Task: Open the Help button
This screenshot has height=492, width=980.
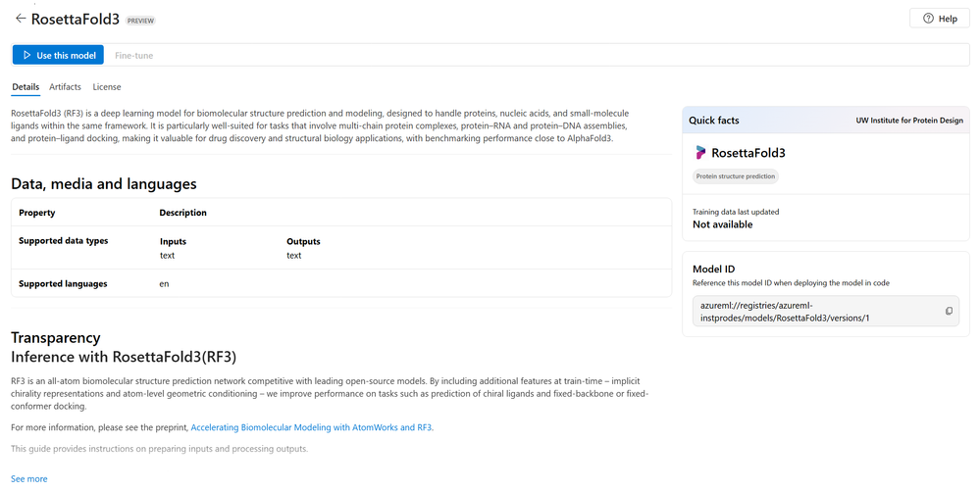Action: (939, 19)
